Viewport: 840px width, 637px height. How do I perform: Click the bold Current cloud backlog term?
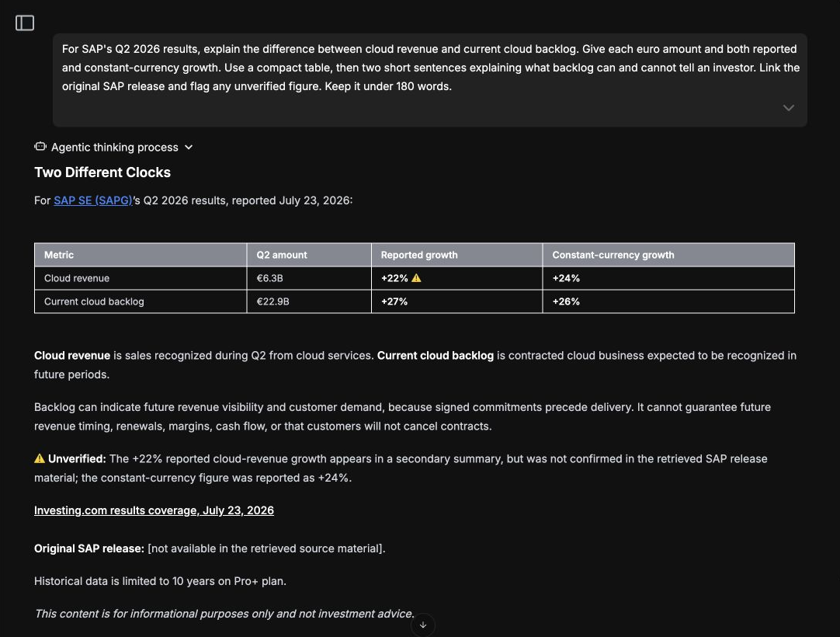435,356
